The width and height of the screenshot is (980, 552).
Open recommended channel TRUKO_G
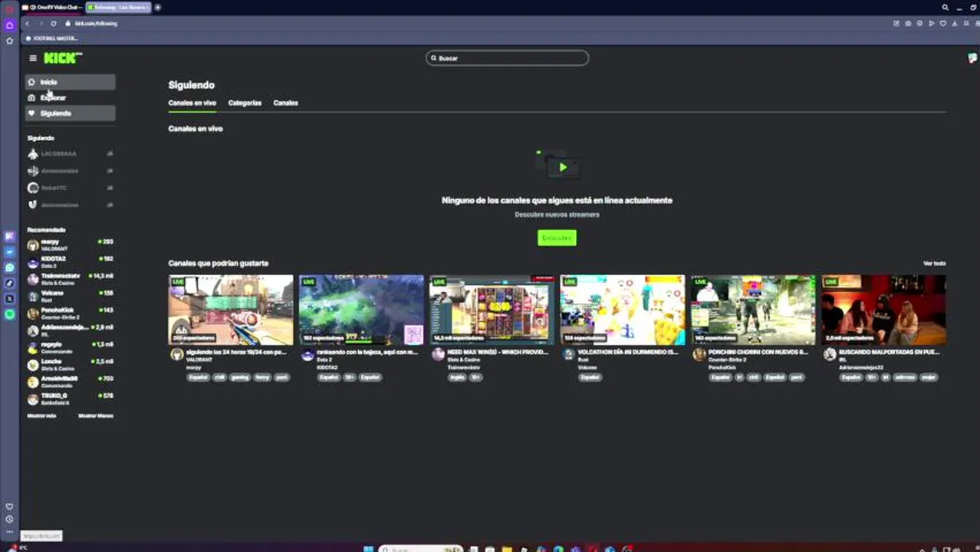70,399
